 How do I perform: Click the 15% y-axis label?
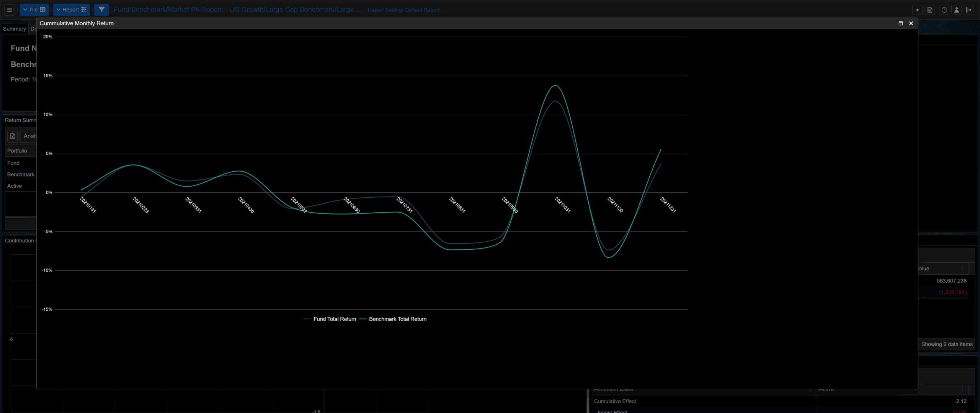pyautogui.click(x=48, y=76)
